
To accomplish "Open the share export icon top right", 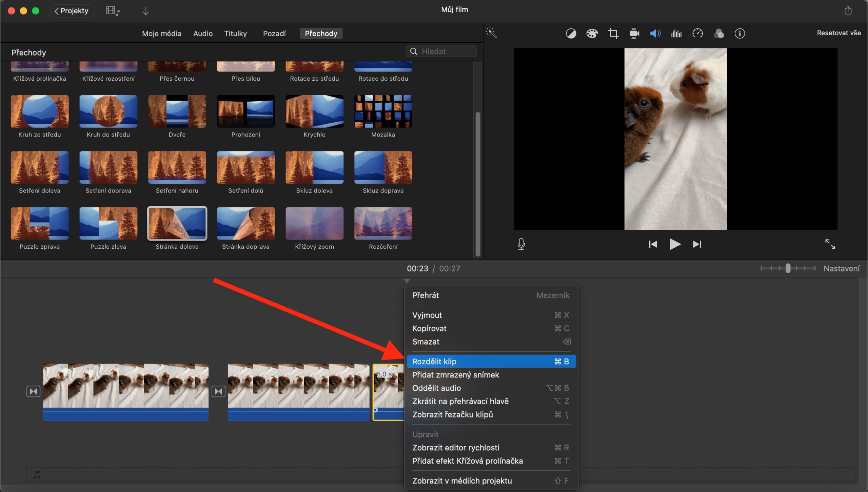I will [848, 10].
